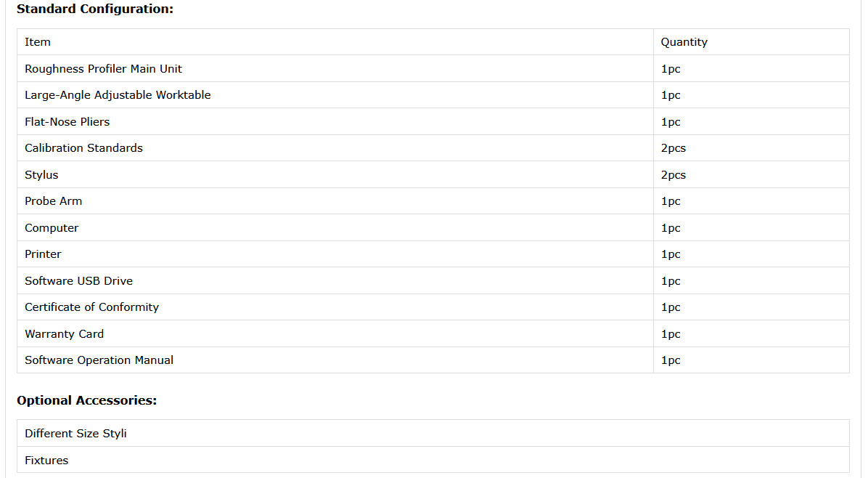The height and width of the screenshot is (478, 868).
Task: Select the Probe Arm entry
Action: click(x=54, y=201)
